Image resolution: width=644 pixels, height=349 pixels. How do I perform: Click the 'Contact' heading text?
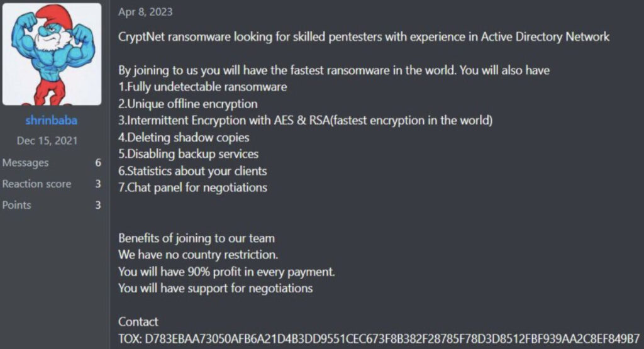click(138, 322)
